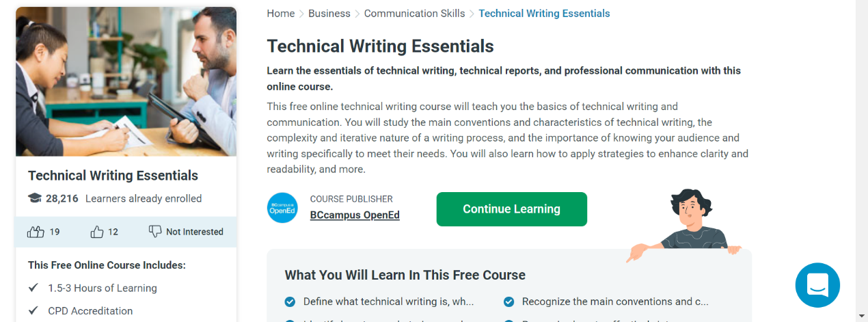Click the course photo thumbnail of two people

[126, 82]
